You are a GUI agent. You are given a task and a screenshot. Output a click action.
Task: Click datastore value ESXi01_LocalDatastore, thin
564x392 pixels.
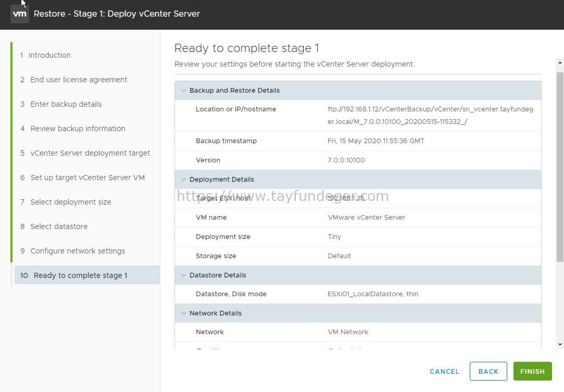click(x=373, y=294)
